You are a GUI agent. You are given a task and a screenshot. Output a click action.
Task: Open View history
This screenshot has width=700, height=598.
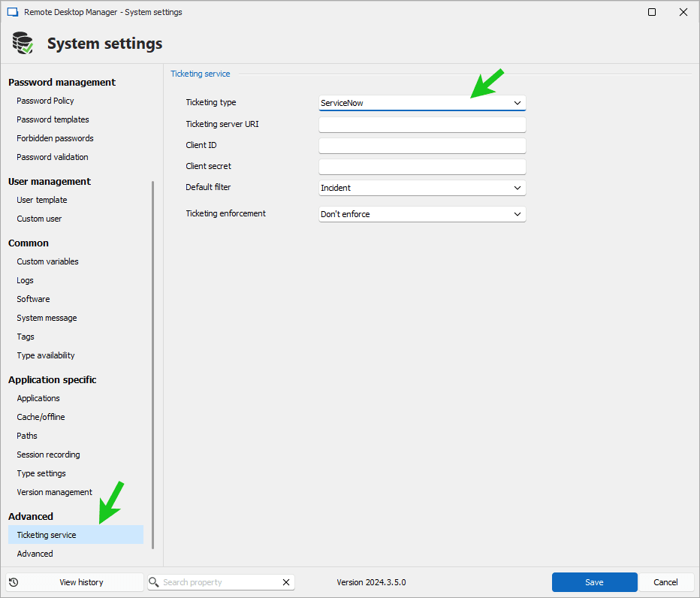[74, 582]
